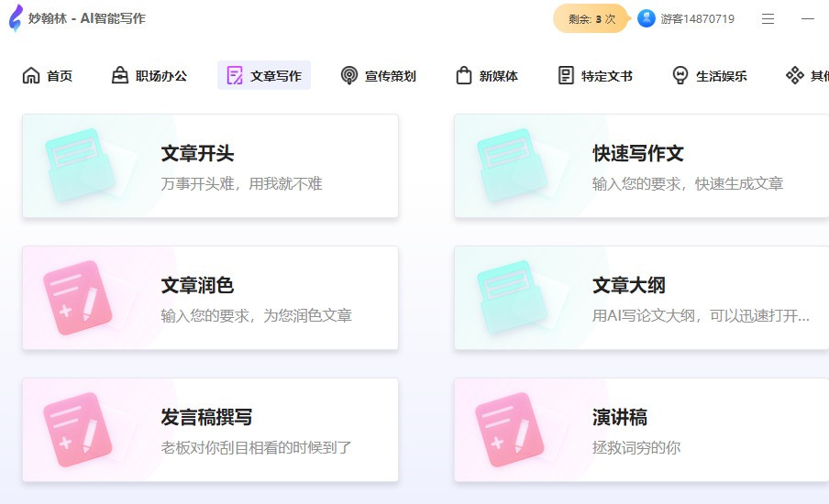Image resolution: width=829 pixels, height=504 pixels.
Task: Open the 文章开头 card title
Action: [197, 153]
